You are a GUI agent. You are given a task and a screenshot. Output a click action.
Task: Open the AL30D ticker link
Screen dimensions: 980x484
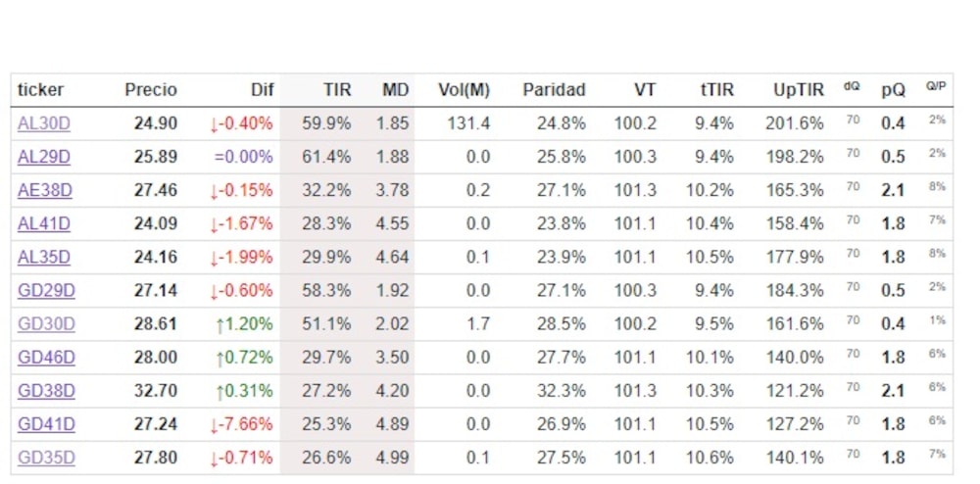[44, 123]
